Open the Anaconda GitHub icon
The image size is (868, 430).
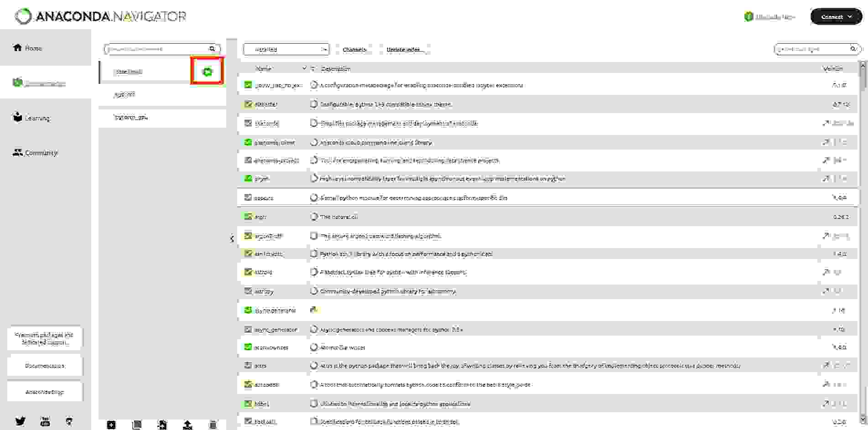coord(69,421)
